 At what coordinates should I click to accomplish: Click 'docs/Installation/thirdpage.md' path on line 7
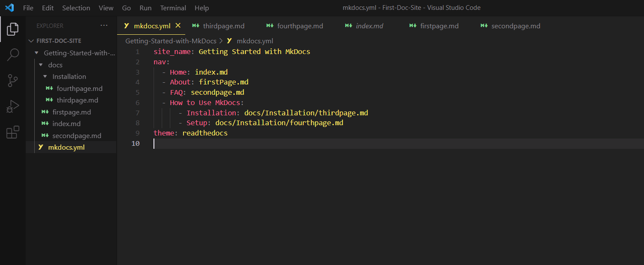306,113
